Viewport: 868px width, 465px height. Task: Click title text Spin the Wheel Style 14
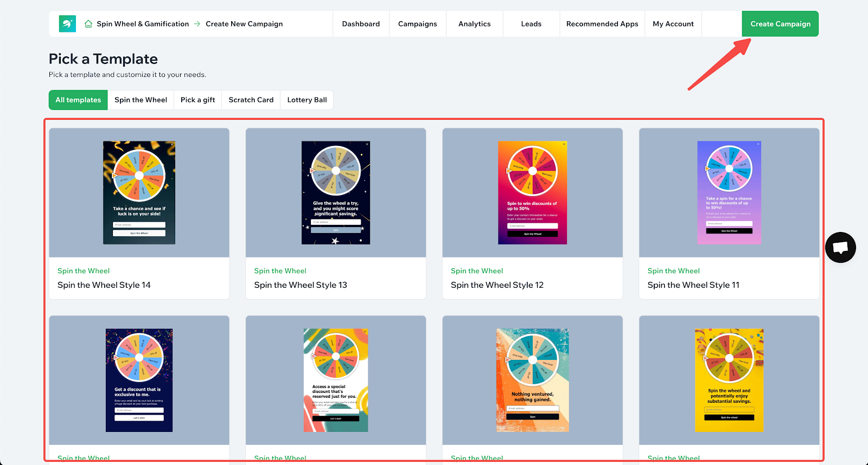tap(104, 285)
